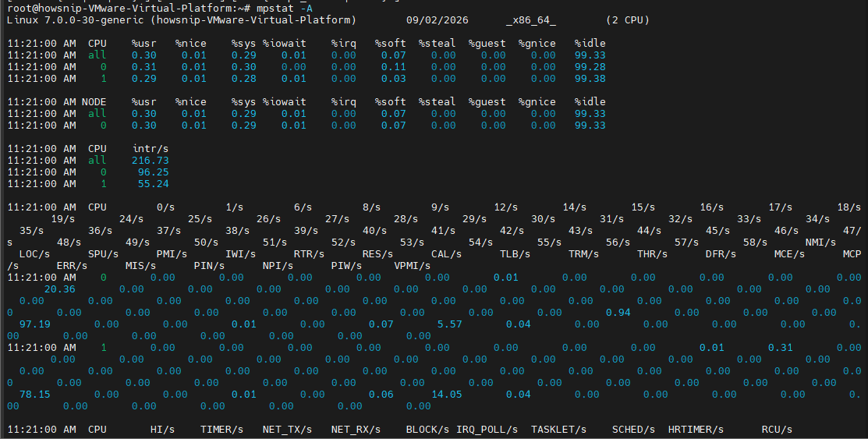Screen dimensions: 868x439
Task: Click the 'HRTIMER/s' header
Action: point(696,430)
